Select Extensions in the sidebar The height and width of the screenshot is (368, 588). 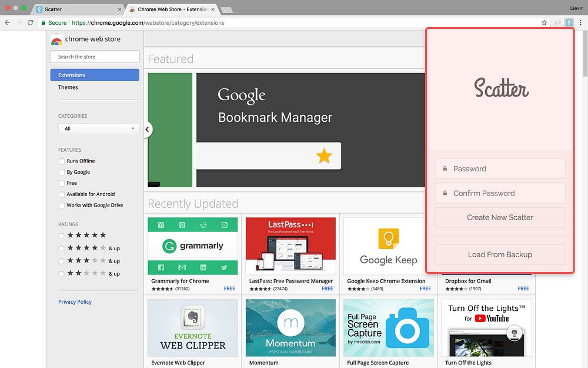click(x=95, y=75)
